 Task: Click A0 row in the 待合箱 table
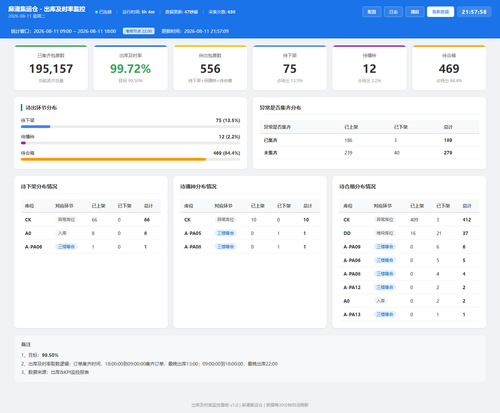409,301
